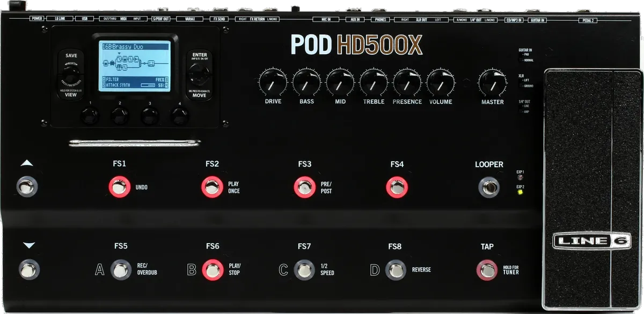Switch the 1/4 inch Out to AMP mode
The height and width of the screenshot is (314, 644).
(519, 111)
